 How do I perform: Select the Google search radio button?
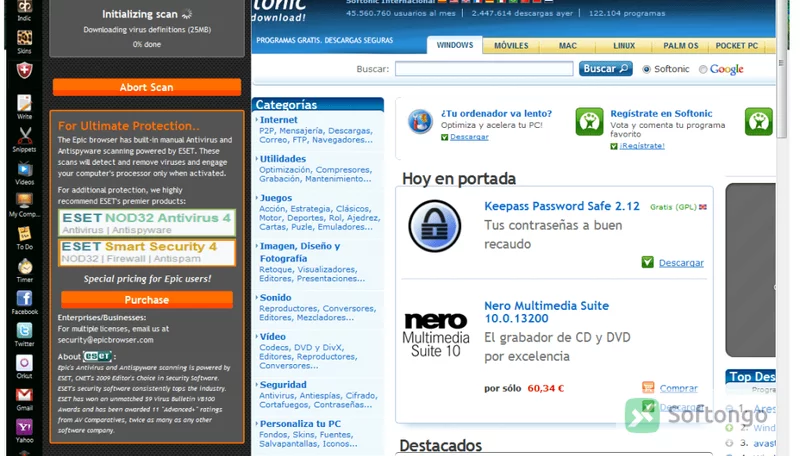pos(703,69)
